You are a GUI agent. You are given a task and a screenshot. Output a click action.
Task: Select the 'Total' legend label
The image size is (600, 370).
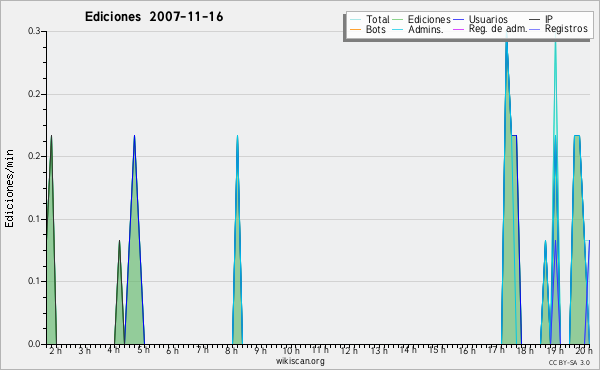click(x=378, y=19)
